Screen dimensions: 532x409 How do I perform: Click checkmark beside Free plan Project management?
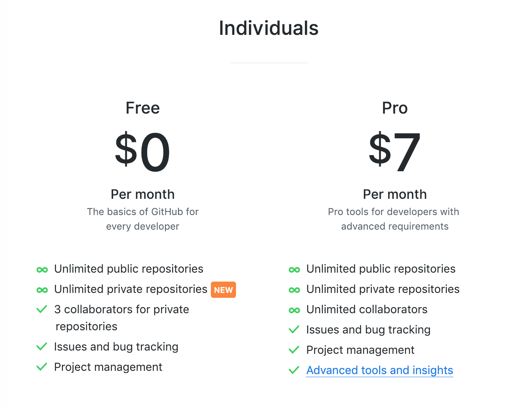42,367
